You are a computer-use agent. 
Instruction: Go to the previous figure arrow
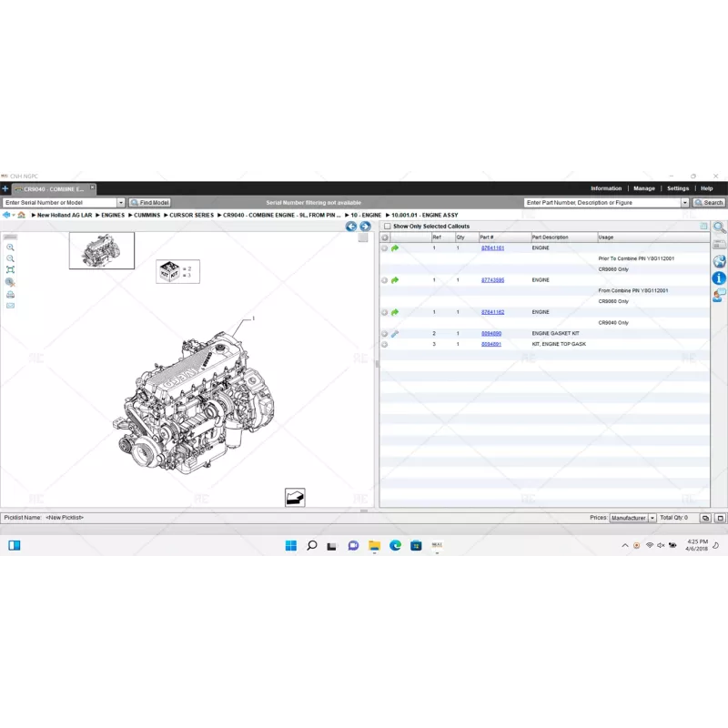(x=351, y=227)
